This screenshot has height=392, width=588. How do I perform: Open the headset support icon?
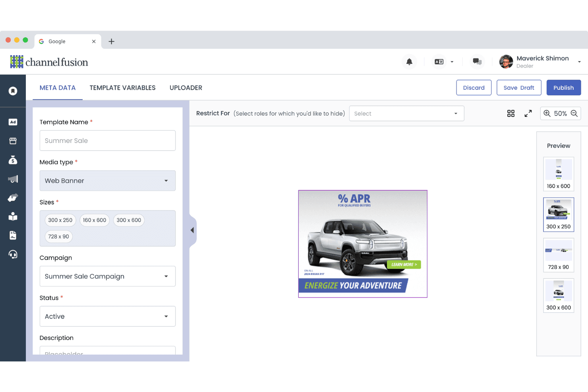pyautogui.click(x=13, y=254)
